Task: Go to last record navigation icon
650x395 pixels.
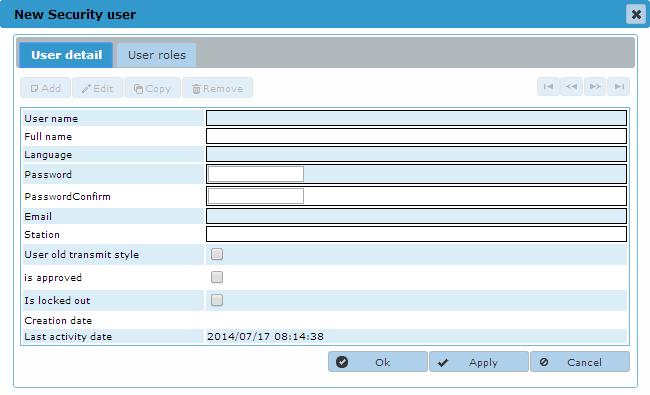Action: 618,87
